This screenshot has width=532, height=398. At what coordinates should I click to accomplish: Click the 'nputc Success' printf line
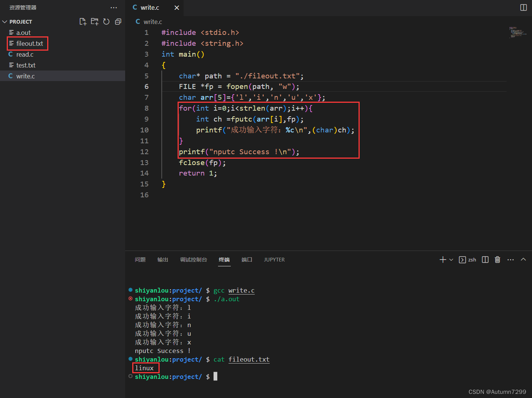tap(239, 152)
